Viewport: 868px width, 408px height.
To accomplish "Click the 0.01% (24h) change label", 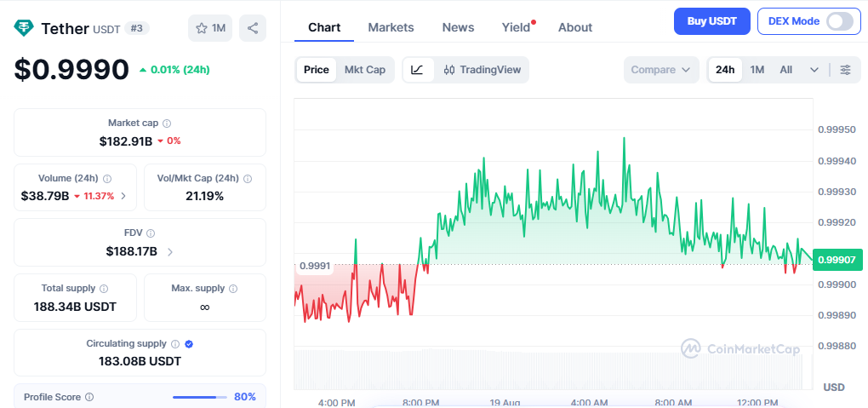I will pos(174,70).
